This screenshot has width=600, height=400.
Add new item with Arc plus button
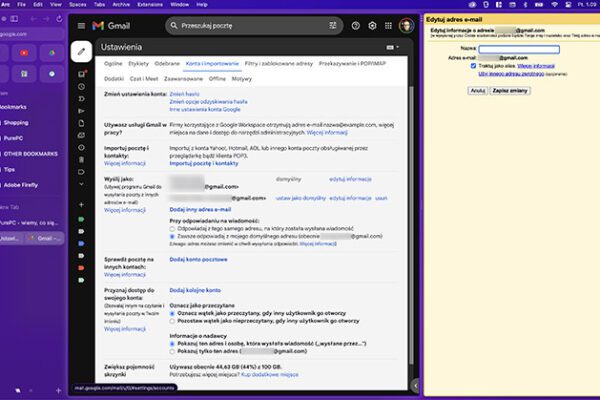(59, 390)
